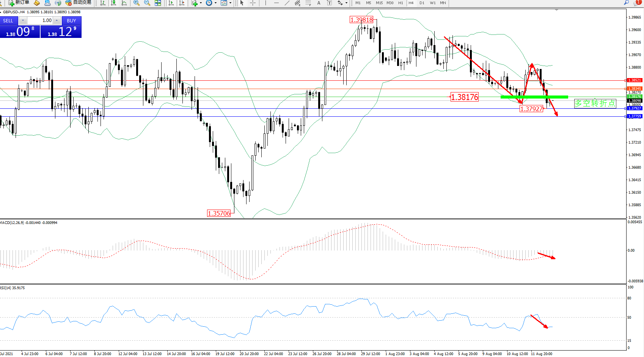Increase lot volume with up arrow
The image size is (644, 357).
click(x=57, y=20)
